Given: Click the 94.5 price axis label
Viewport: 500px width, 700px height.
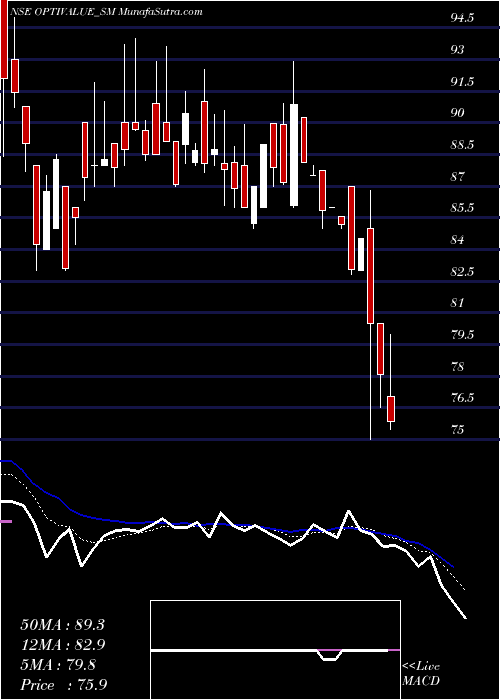Looking at the screenshot, I should tap(462, 18).
